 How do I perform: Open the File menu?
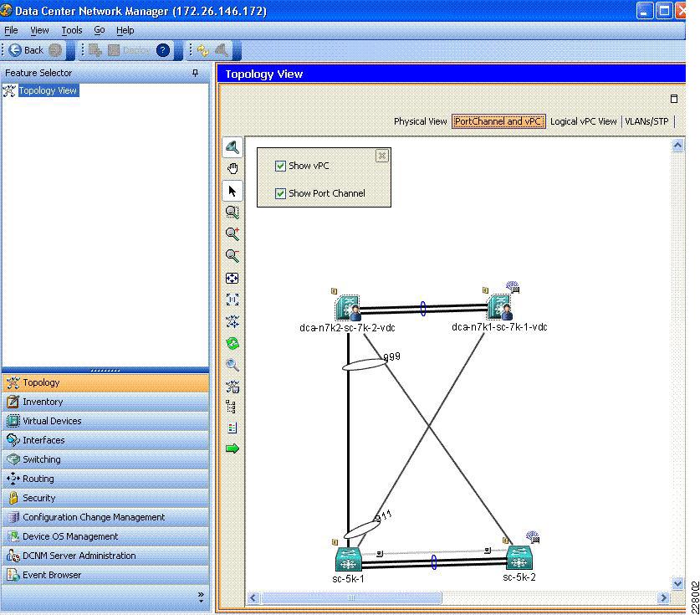(x=11, y=30)
